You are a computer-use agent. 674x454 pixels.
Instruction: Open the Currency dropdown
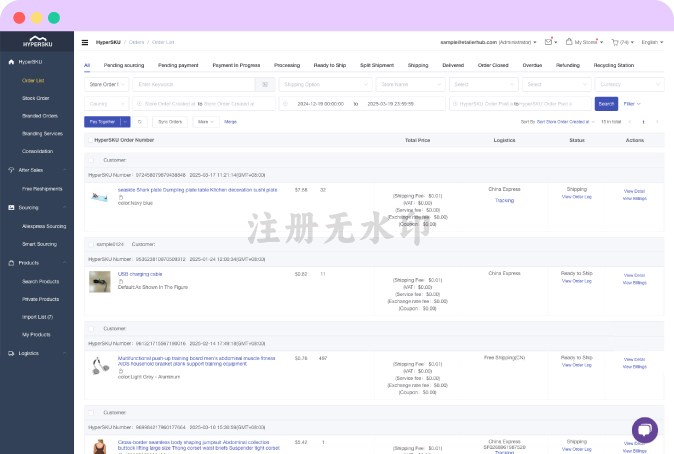click(629, 84)
